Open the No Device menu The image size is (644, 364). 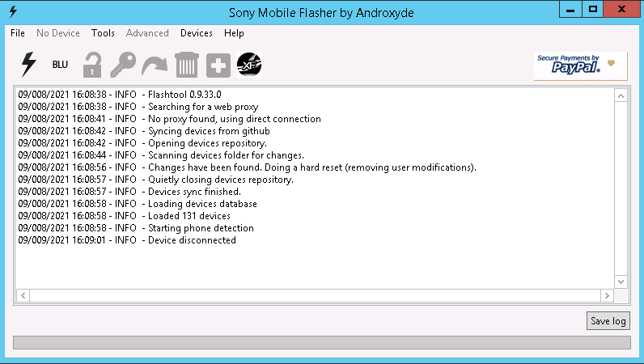pyautogui.click(x=58, y=33)
